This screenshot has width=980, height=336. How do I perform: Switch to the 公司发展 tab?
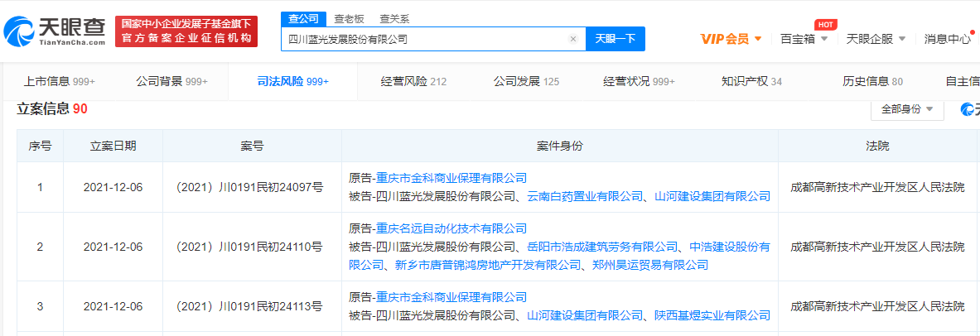coord(526,81)
